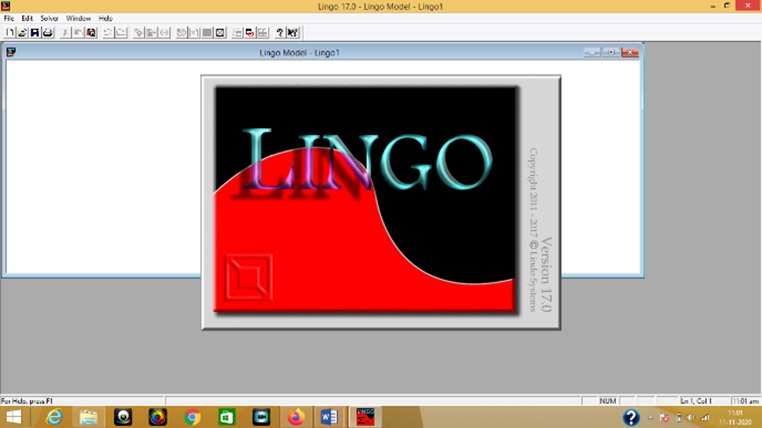Close the Lingo1 model child window
Image resolution: width=762 pixels, height=428 pixels.
pos(630,52)
